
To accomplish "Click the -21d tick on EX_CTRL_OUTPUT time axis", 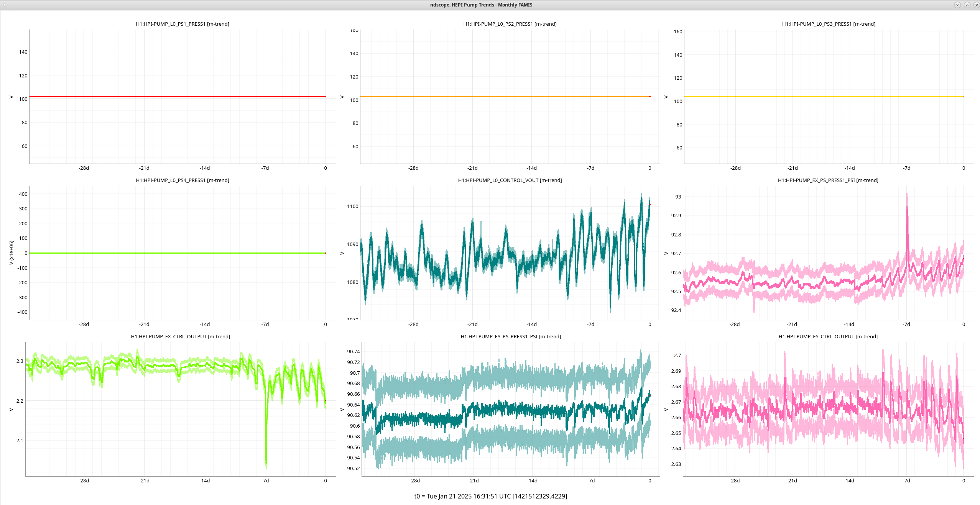I will (x=144, y=480).
